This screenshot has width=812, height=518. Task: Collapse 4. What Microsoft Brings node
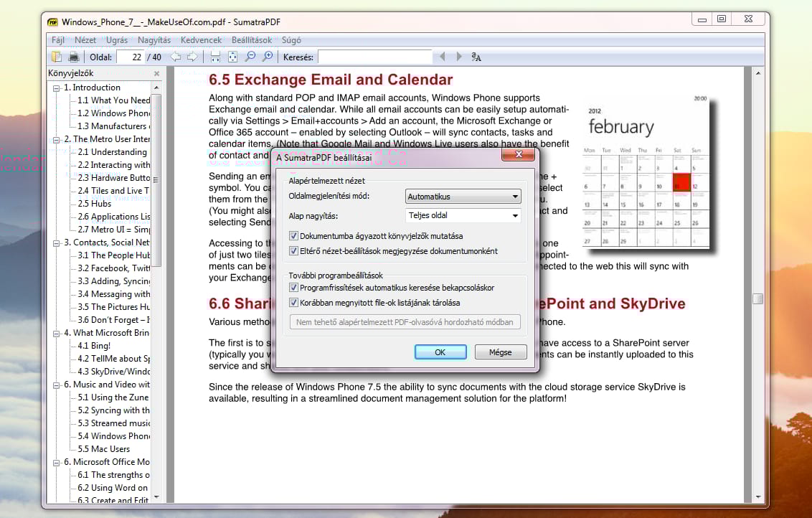57,334
